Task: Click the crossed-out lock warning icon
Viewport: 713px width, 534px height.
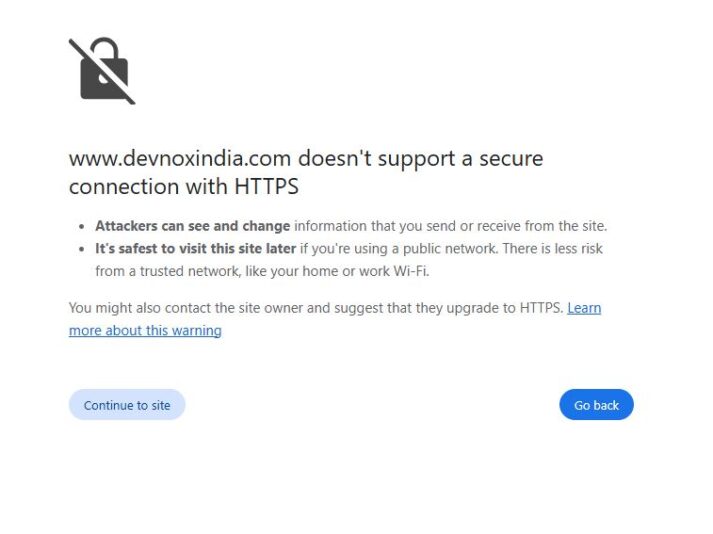Action: [101, 70]
